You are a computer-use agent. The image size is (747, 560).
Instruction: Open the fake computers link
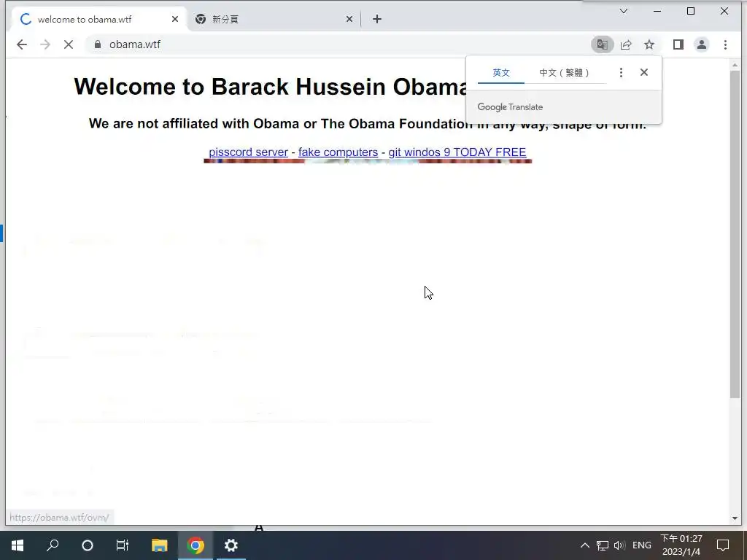pos(338,152)
